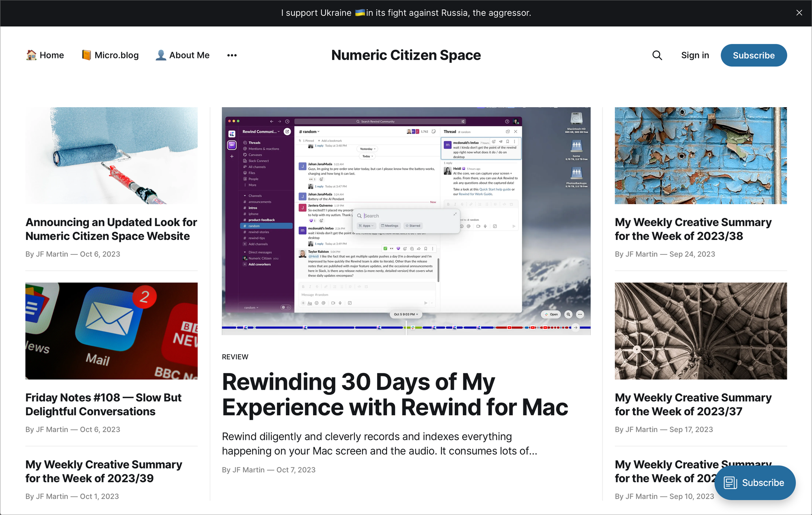Click the notebook icon beside Micro.blog
The image size is (812, 515).
click(x=86, y=54)
